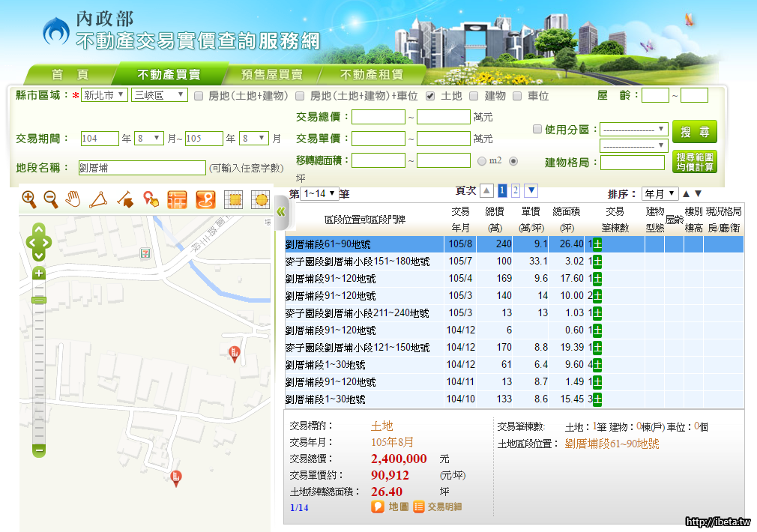Enable the 建物 checkbox
757x532 pixels.
474,96
